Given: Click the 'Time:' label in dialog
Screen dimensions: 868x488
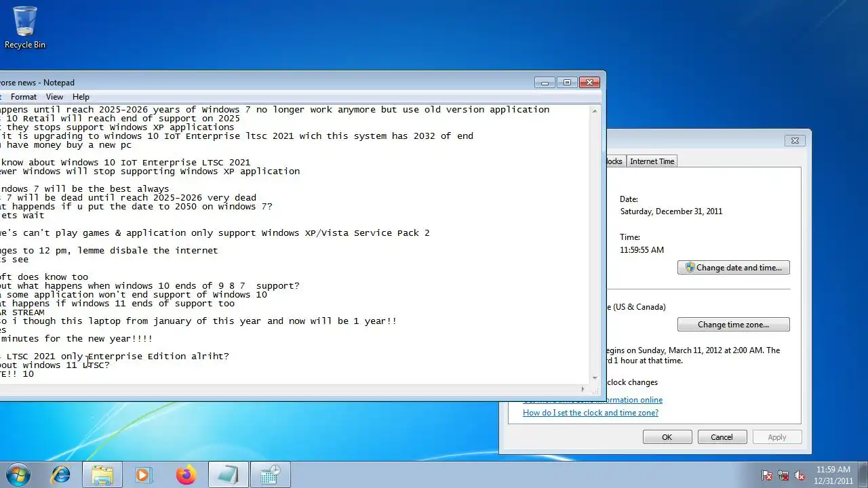Looking at the screenshot, I should click(x=630, y=238).
